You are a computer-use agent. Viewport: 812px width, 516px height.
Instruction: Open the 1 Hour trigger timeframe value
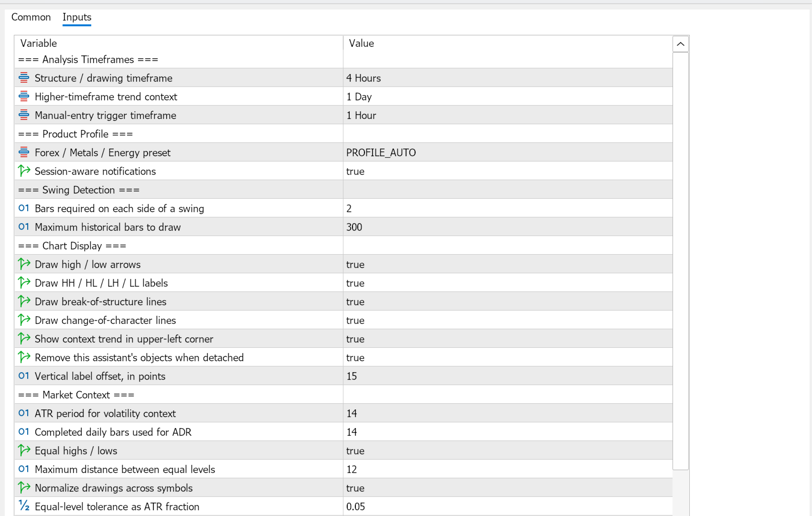(x=507, y=115)
